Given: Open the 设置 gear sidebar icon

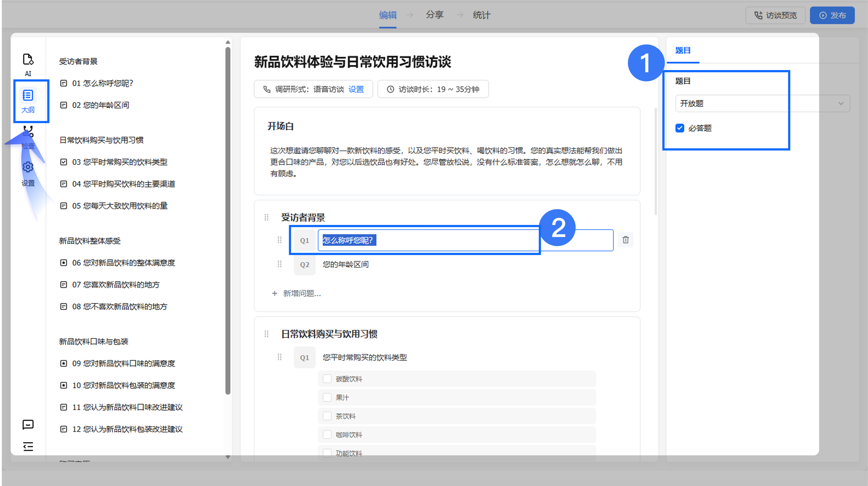Looking at the screenshot, I should coord(28,173).
